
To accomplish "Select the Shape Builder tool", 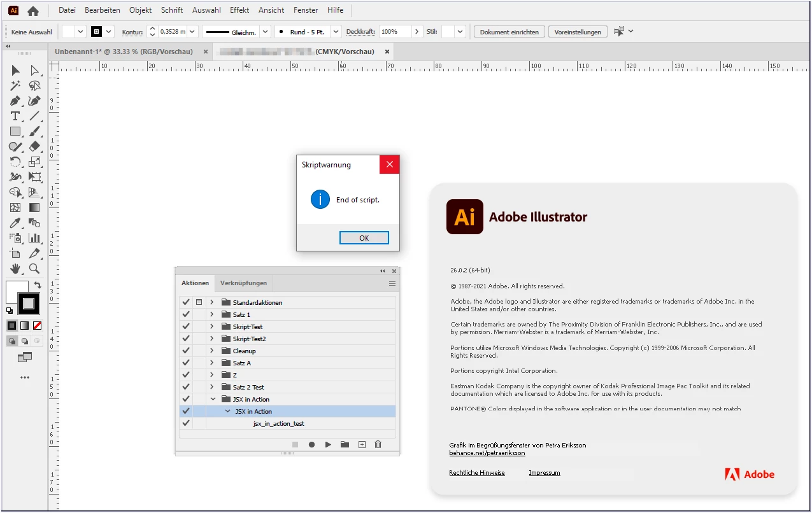I will coord(15,192).
